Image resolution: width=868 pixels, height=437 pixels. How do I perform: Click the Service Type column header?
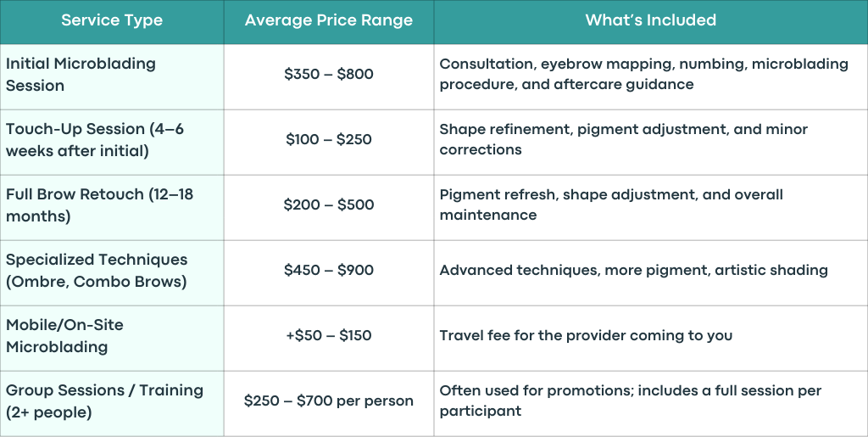point(112,21)
